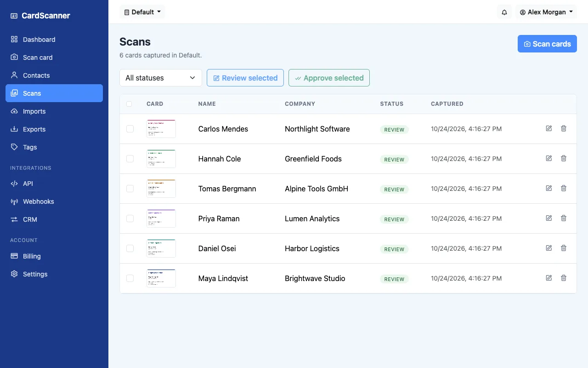
Task: Delete the Maya Lindqvist scan
Action: (x=564, y=278)
